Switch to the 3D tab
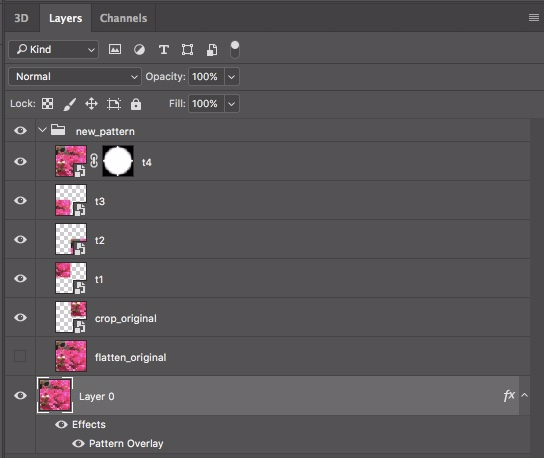This screenshot has height=458, width=544. [22, 18]
